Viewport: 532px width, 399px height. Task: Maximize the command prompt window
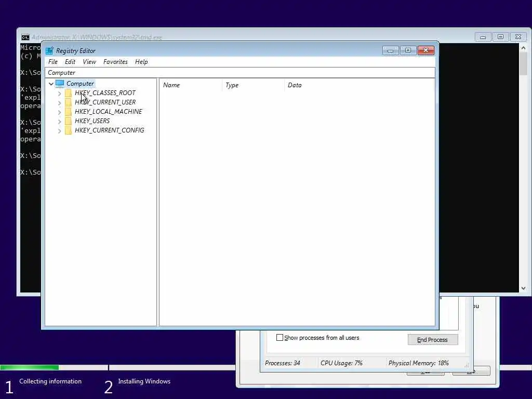coord(500,37)
